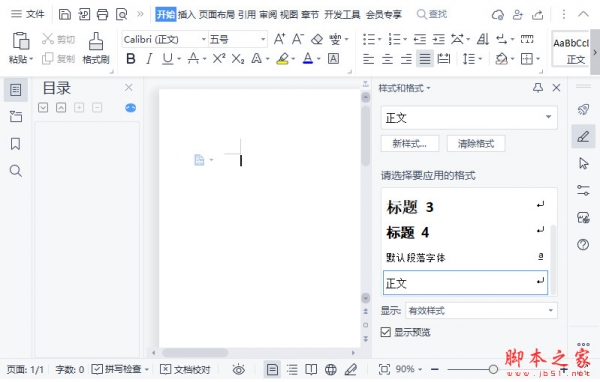Click the 新样式 button
Screen dimensions: 600x382
[x=410, y=144]
